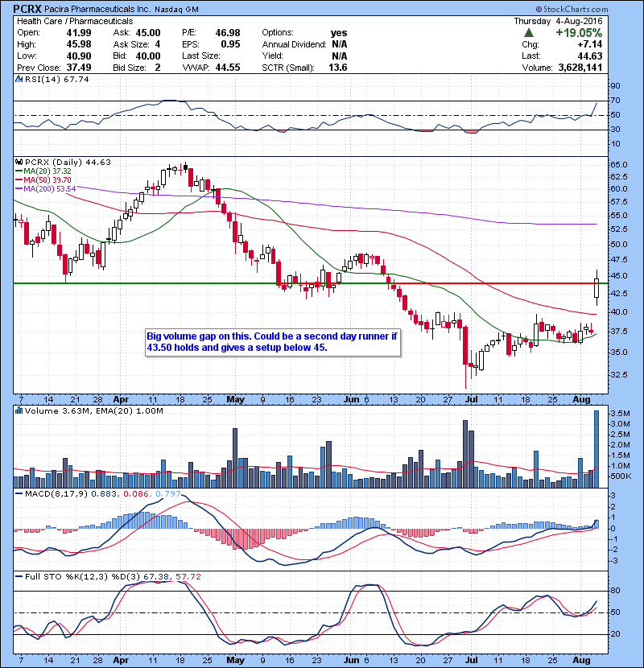Click the Options value yes
Screen dimensions: 644x668
(x=339, y=33)
